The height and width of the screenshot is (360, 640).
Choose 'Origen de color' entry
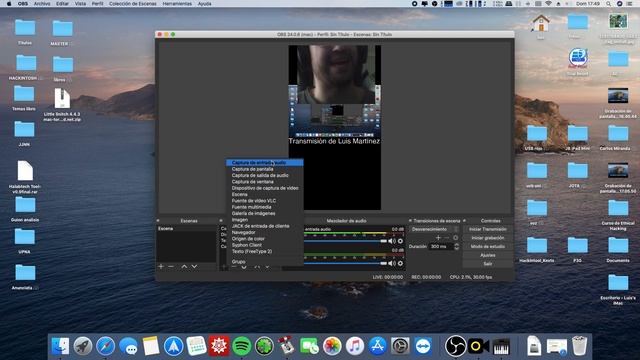pyautogui.click(x=264, y=239)
